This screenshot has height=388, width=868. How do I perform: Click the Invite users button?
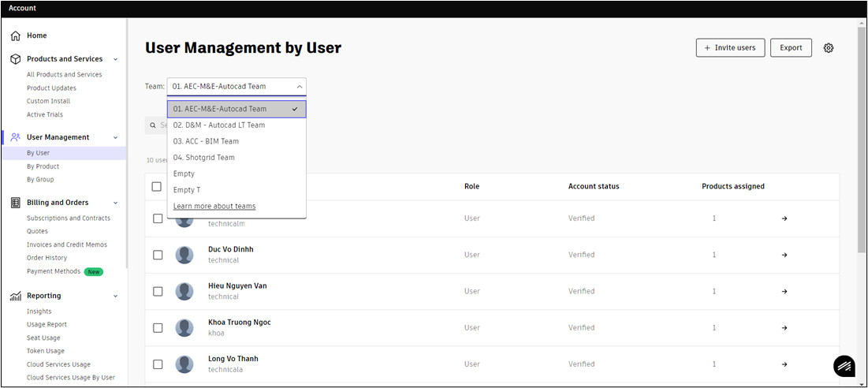tap(730, 47)
